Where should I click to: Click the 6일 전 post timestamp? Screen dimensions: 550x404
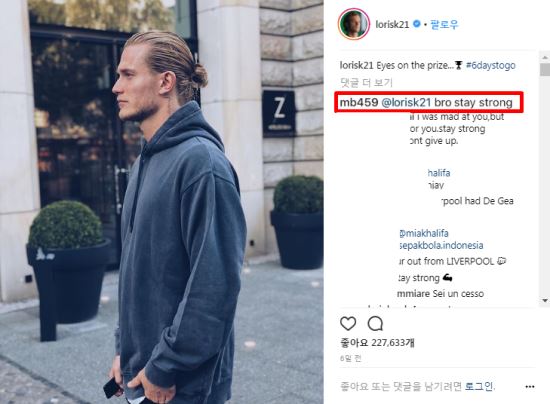coord(350,358)
